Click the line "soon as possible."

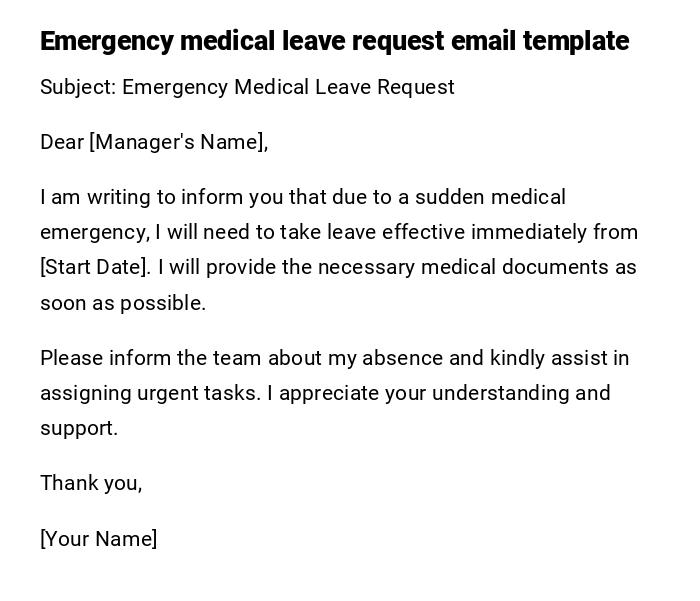pyautogui.click(x=123, y=303)
